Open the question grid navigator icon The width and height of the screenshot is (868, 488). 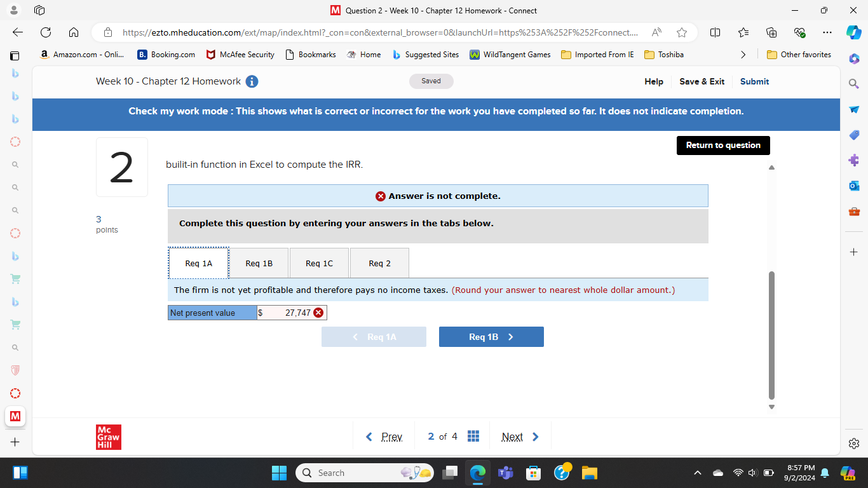pos(473,436)
